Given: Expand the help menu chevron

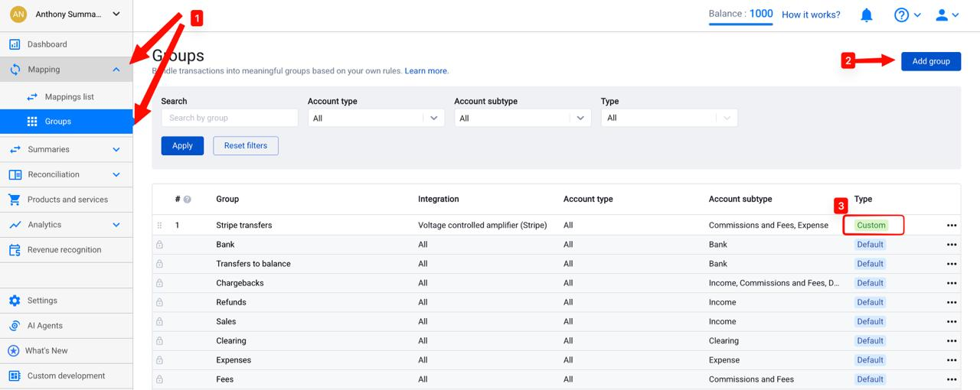Looking at the screenshot, I should click(917, 15).
